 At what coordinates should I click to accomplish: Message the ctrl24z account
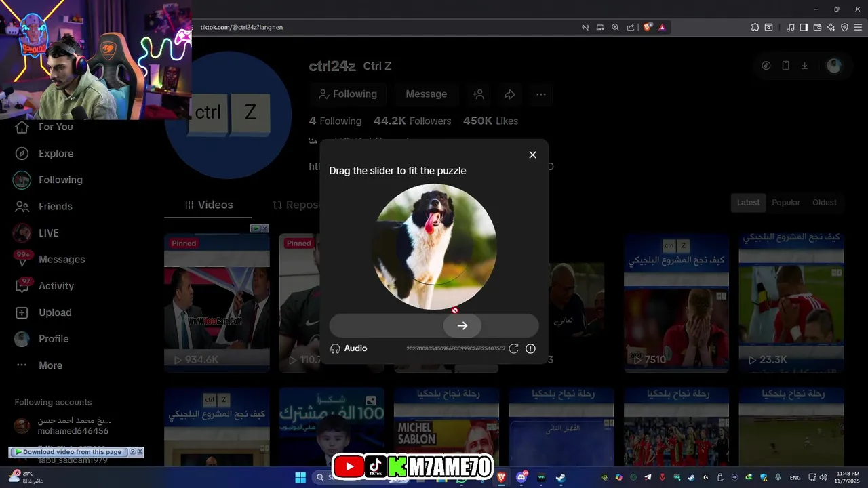(426, 94)
